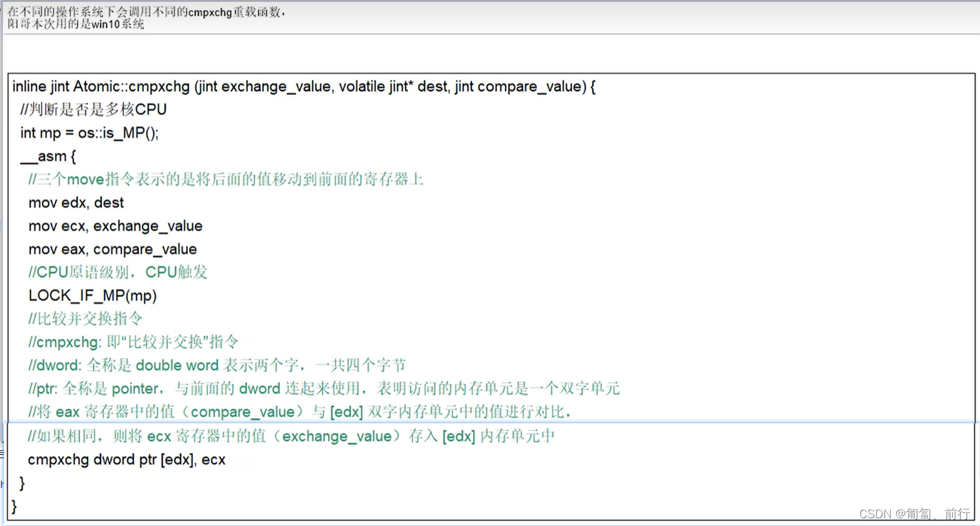The height and width of the screenshot is (526, 980).
Task: Select the instruction 'cmpxchg dword ptr [edx], ecx'
Action: (127, 459)
